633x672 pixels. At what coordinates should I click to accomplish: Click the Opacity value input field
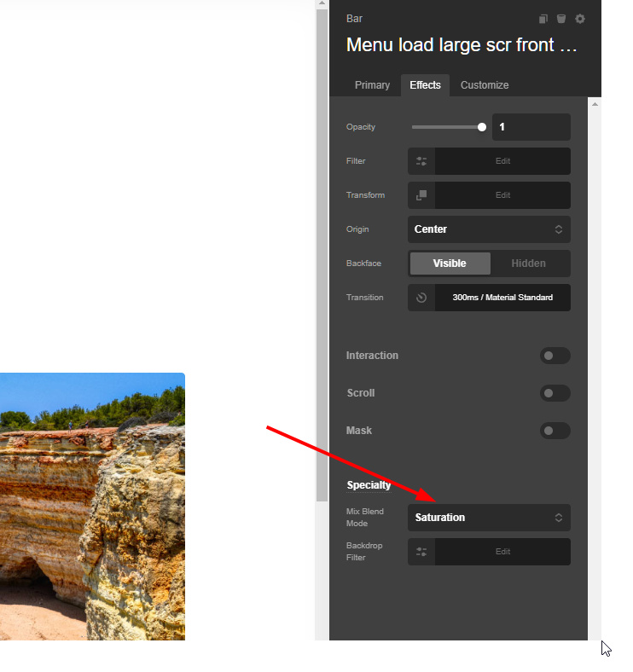pyautogui.click(x=531, y=127)
